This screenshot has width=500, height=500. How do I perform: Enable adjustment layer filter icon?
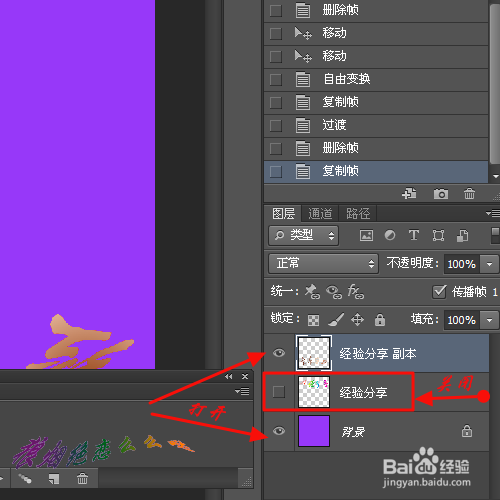click(390, 235)
